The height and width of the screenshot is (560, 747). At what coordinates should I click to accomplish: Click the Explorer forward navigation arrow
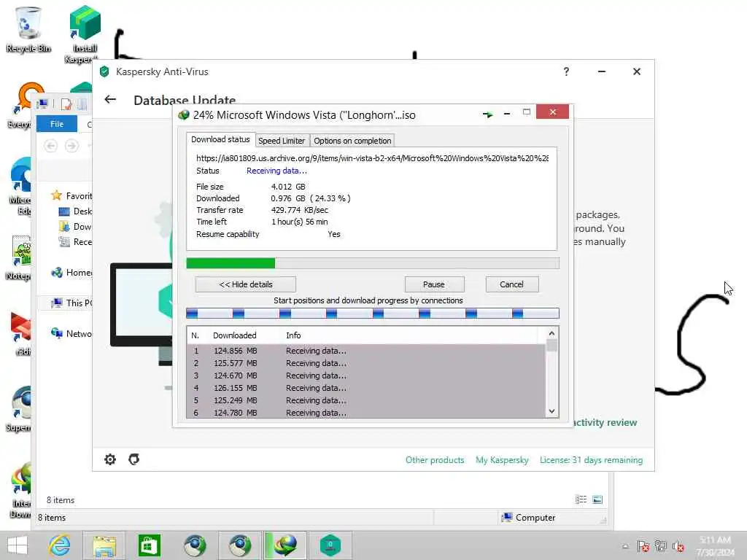[72, 145]
